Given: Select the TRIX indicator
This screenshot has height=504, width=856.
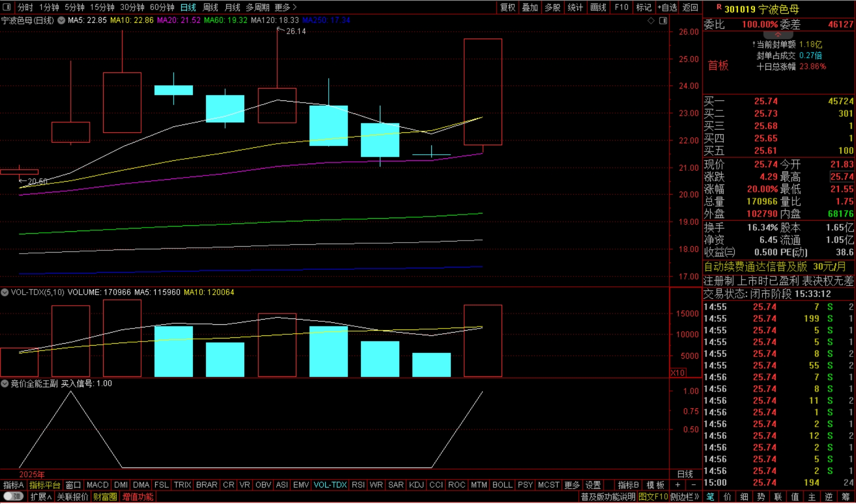Looking at the screenshot, I should (182, 485).
